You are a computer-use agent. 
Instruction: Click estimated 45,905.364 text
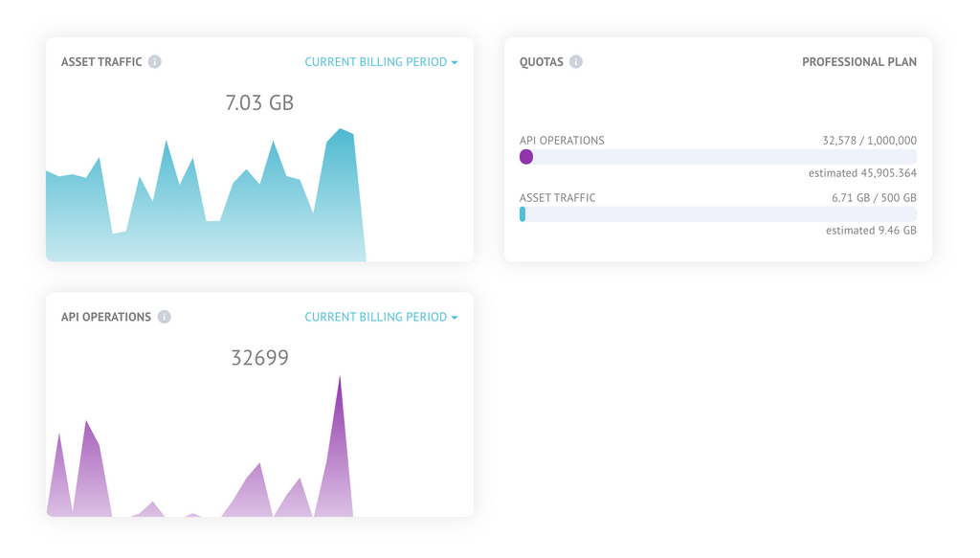pos(862,173)
